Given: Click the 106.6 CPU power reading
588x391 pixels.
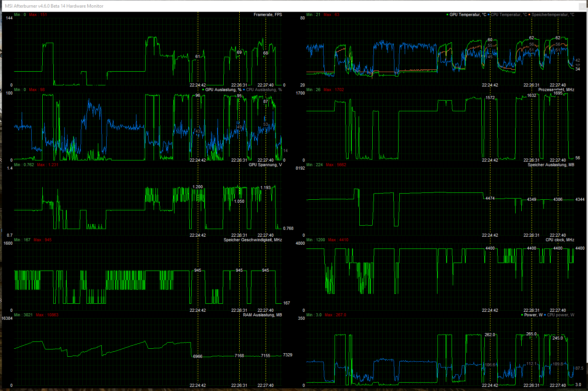Looking at the screenshot, I should [490, 365].
